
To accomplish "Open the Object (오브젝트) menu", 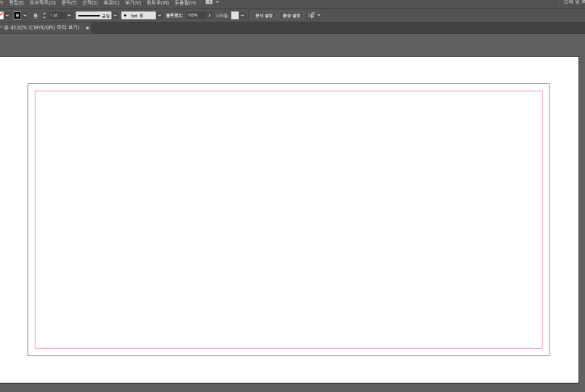I will 42,2.
